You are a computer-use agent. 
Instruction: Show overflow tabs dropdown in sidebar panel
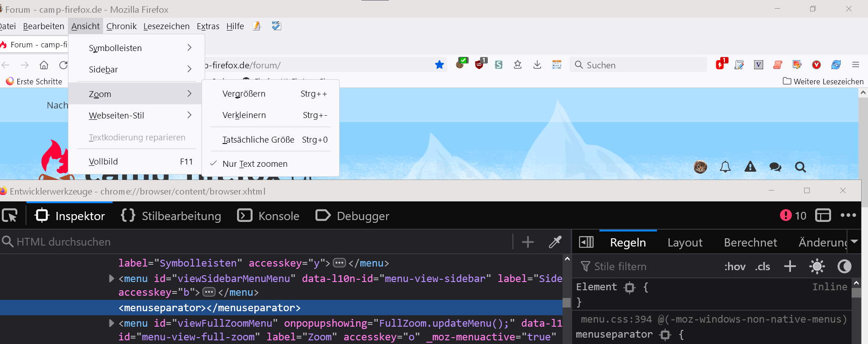coord(854,241)
